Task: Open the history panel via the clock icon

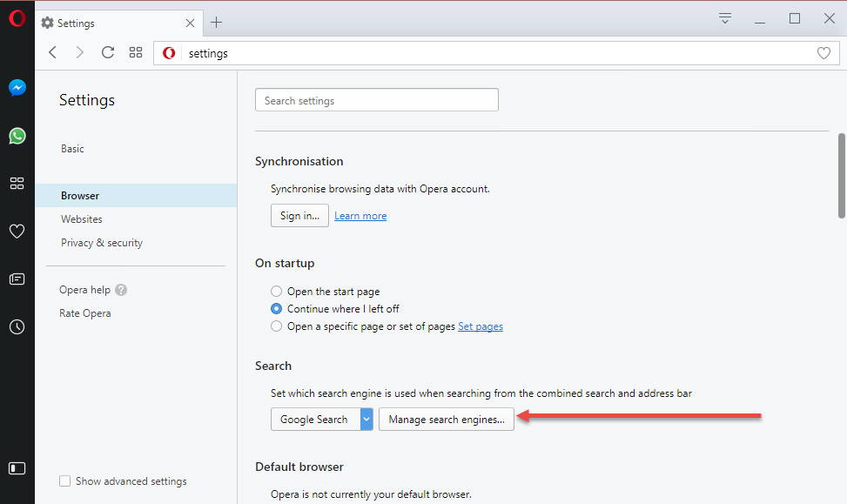Action: 17,326
